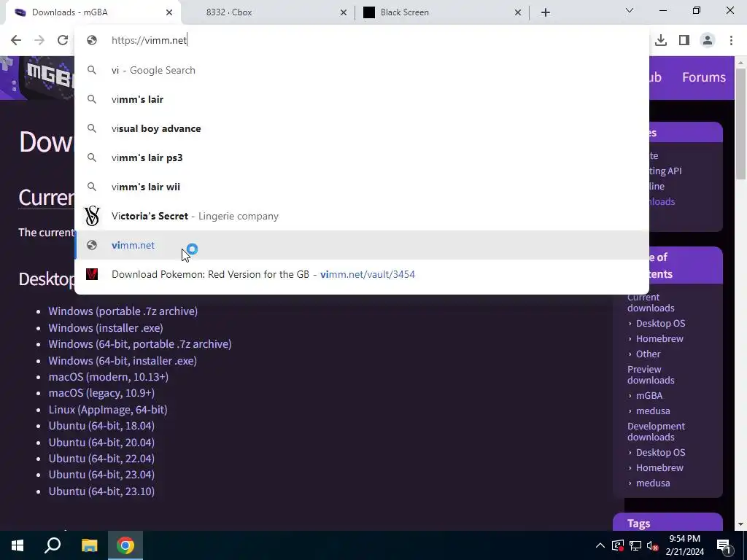
Task: Open a new tab with plus button
Action: [x=546, y=12]
